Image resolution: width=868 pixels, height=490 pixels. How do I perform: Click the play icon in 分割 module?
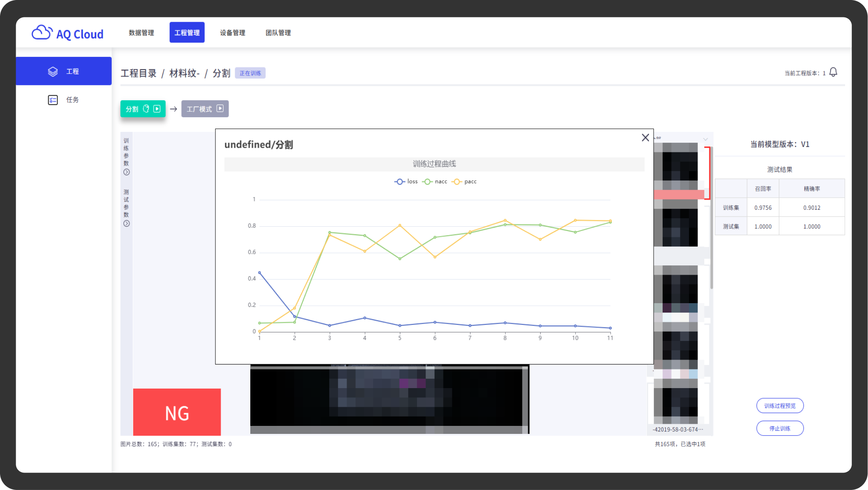coord(157,109)
